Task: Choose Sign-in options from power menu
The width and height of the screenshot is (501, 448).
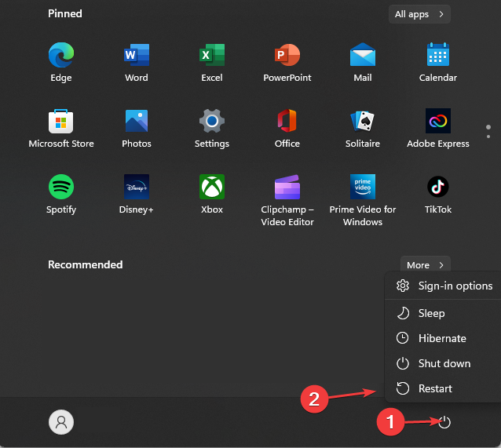Action: [x=444, y=286]
